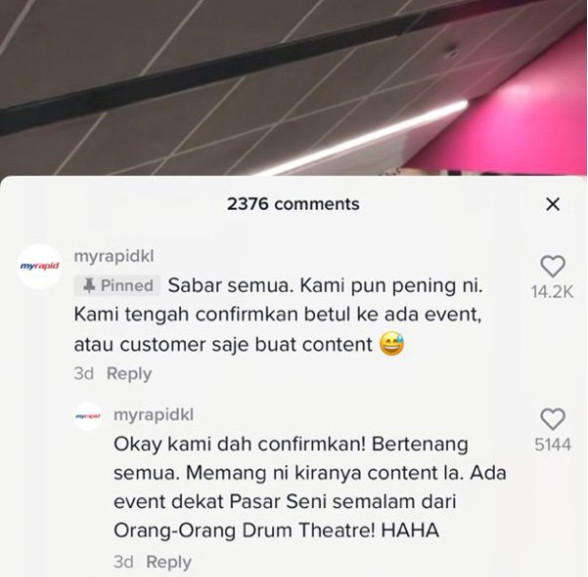Click the 3d timestamp on the reply
Screen dimensions: 588x577
tap(123, 562)
